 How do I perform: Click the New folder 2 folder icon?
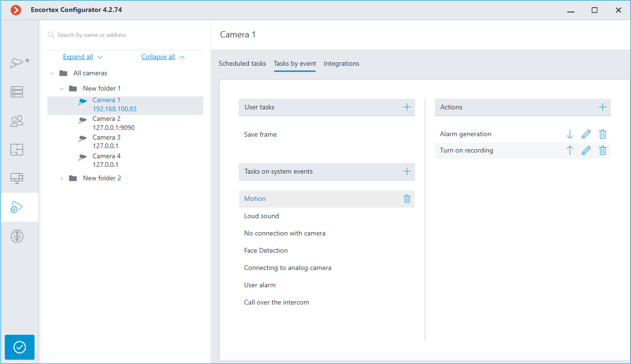click(x=73, y=178)
